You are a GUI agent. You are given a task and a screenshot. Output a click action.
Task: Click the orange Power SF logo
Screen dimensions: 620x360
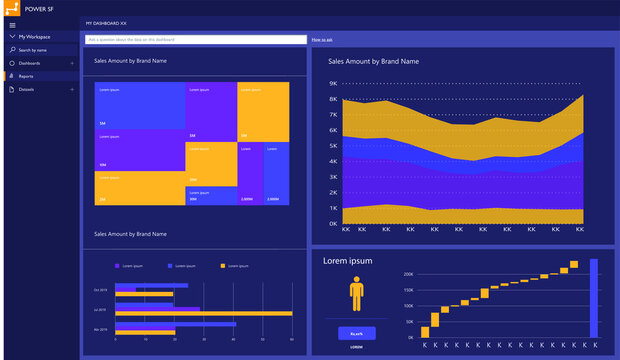(x=12, y=8)
